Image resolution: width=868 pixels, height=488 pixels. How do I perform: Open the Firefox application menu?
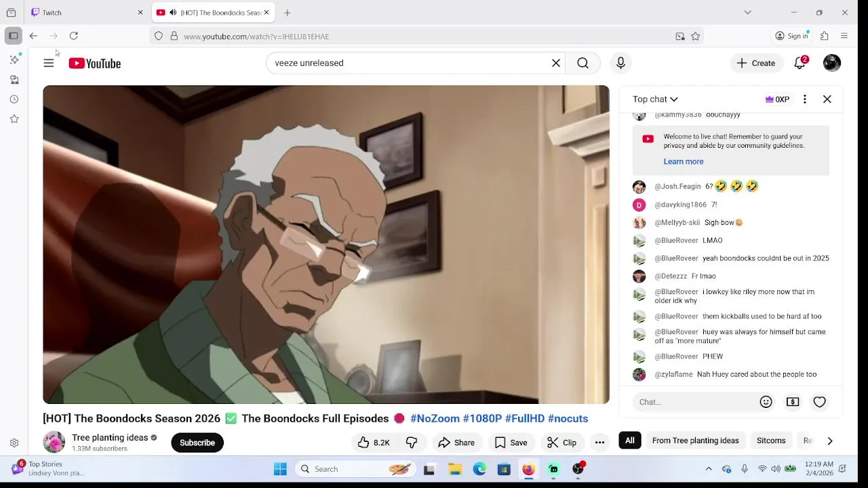pos(844,36)
